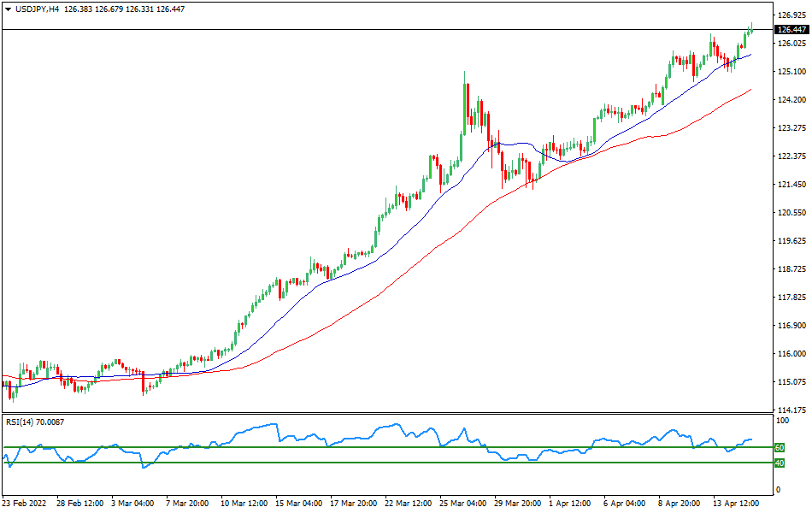Image resolution: width=812 pixels, height=513 pixels.
Task: Click the 6 Apr 04:00 time label
Action: (x=626, y=503)
